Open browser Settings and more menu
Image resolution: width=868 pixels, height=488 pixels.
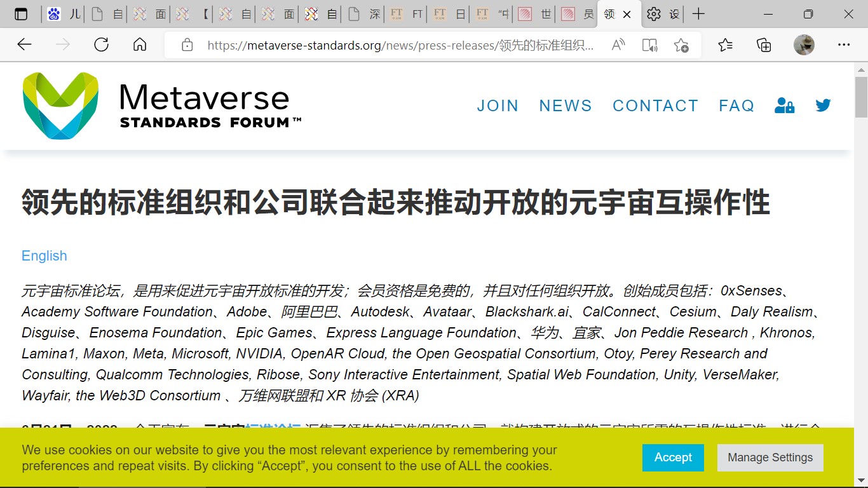tap(844, 44)
